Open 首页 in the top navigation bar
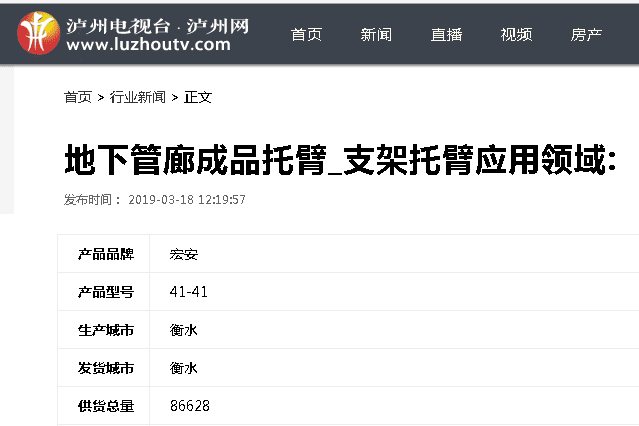This screenshot has height=426, width=639. point(306,35)
